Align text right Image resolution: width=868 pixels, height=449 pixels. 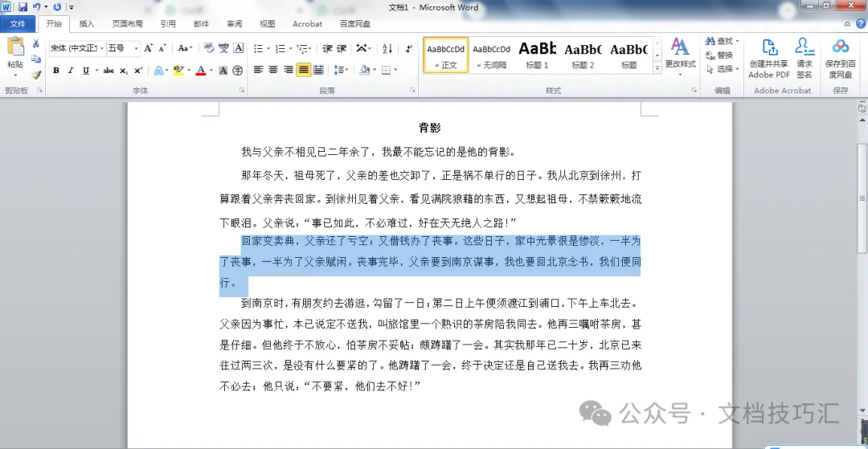pos(288,70)
